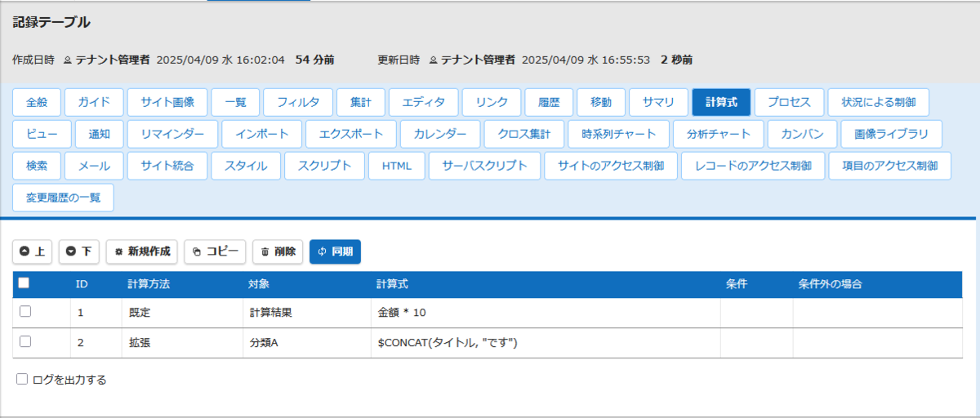The height and width of the screenshot is (418, 980).
Task: Click the 分類A target cell
Action: tap(306, 343)
